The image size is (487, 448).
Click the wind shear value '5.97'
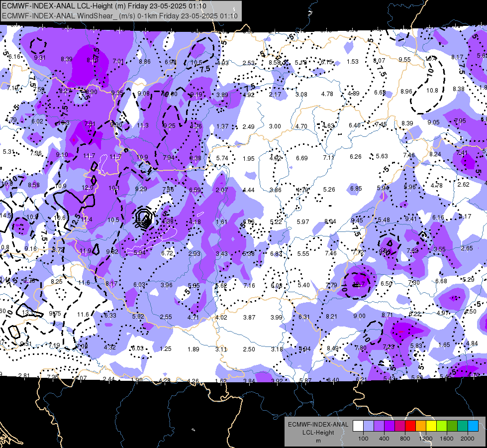303,222
